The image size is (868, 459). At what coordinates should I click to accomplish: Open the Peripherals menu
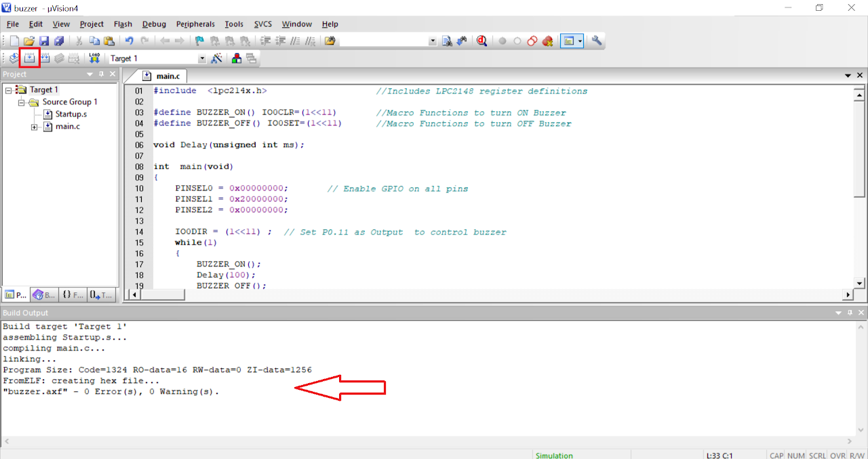[195, 24]
